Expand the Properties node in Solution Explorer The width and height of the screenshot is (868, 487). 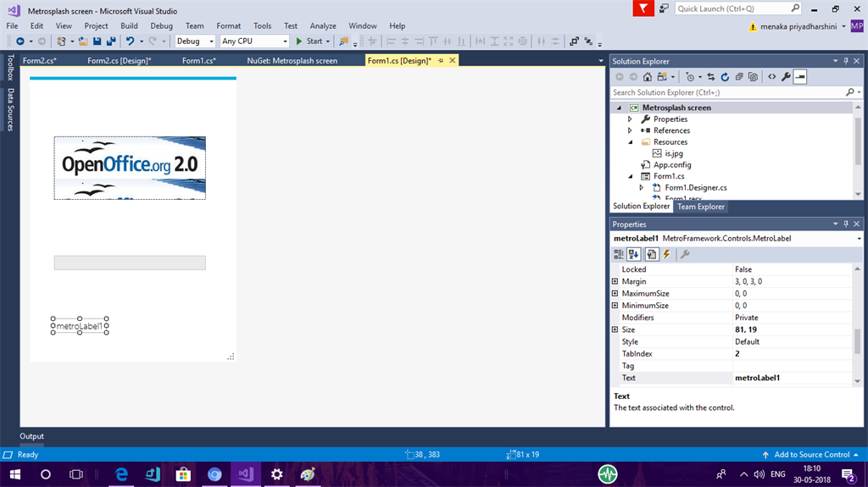click(x=630, y=119)
